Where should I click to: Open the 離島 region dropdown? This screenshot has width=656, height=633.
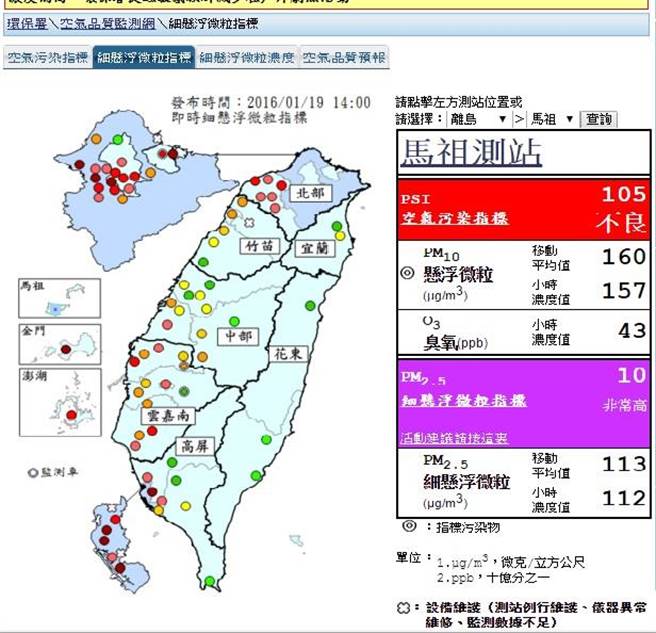(x=478, y=120)
